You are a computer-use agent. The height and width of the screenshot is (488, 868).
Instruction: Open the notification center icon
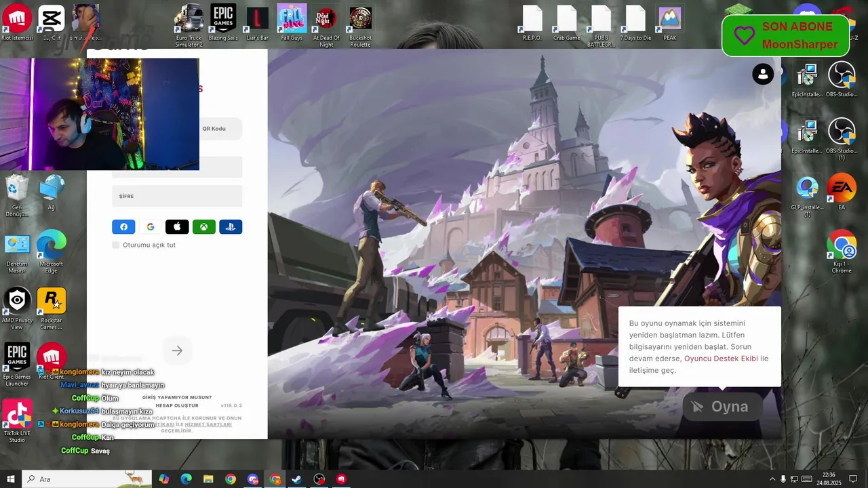point(853,479)
